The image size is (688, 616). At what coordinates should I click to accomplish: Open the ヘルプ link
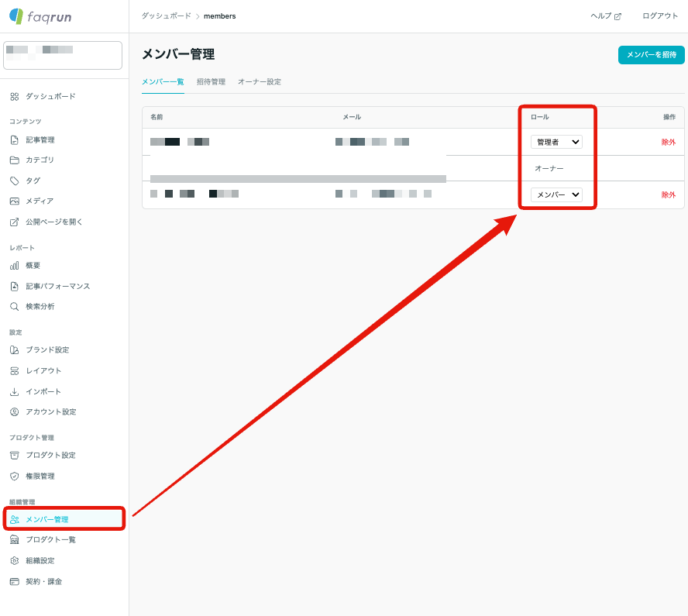(606, 16)
